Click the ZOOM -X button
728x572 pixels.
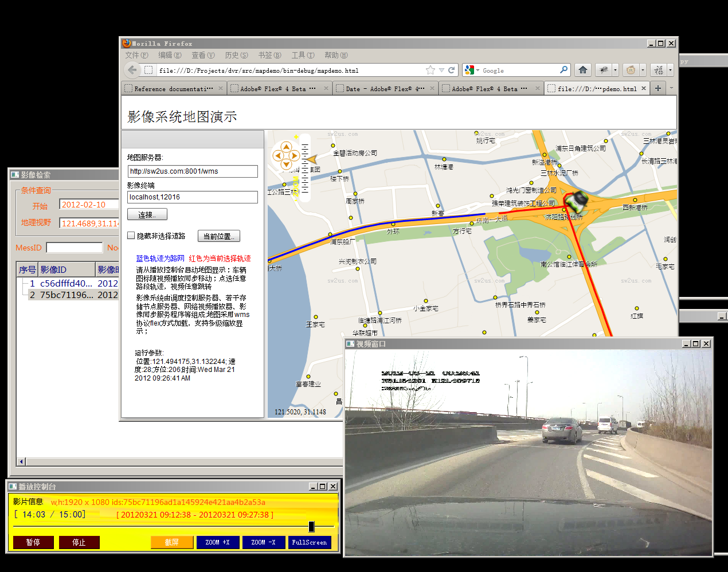click(x=264, y=542)
